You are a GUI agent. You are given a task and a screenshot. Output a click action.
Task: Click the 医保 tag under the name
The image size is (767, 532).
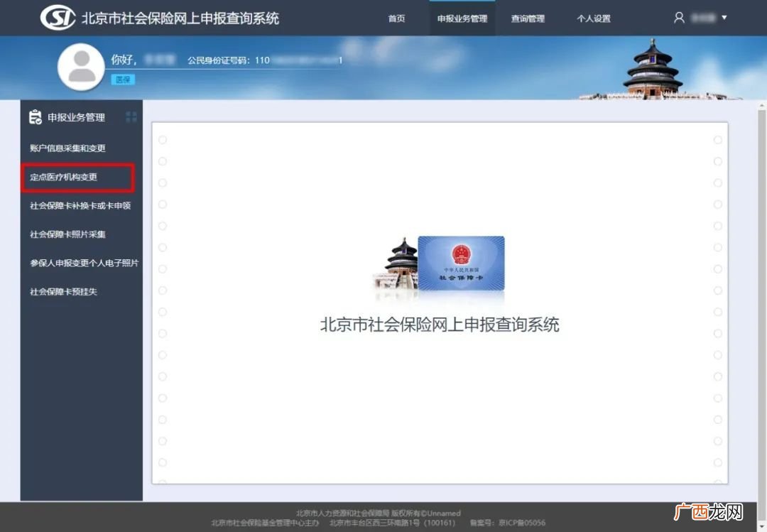pyautogui.click(x=123, y=80)
